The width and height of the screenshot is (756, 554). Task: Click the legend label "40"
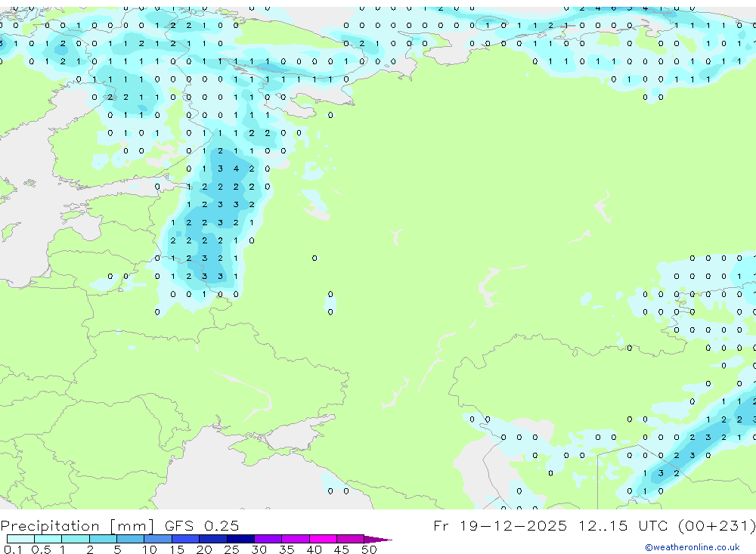(x=314, y=549)
